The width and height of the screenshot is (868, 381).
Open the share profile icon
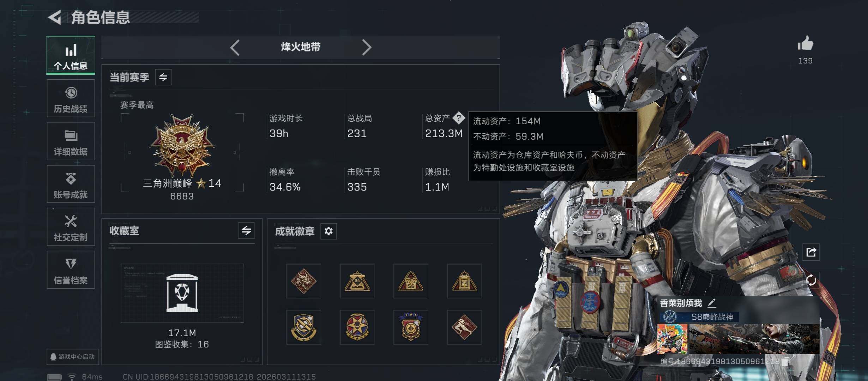pyautogui.click(x=811, y=252)
